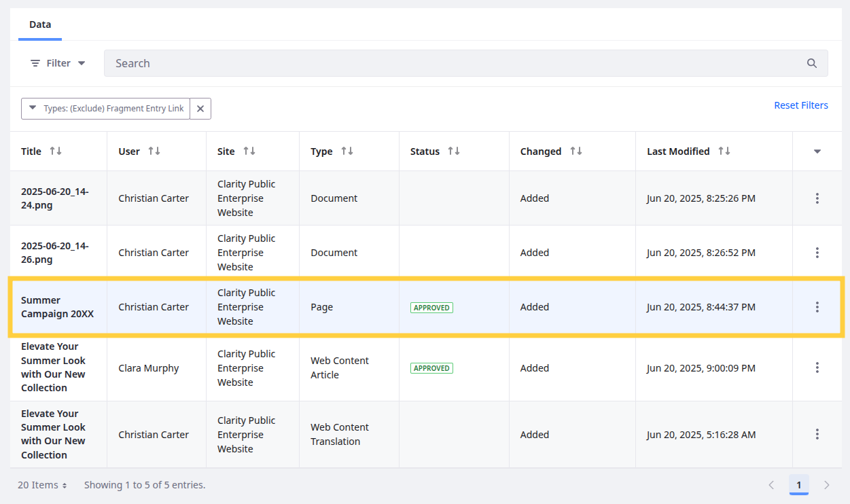Click the Reset Filters link
This screenshot has width=850, height=504.
click(x=800, y=105)
